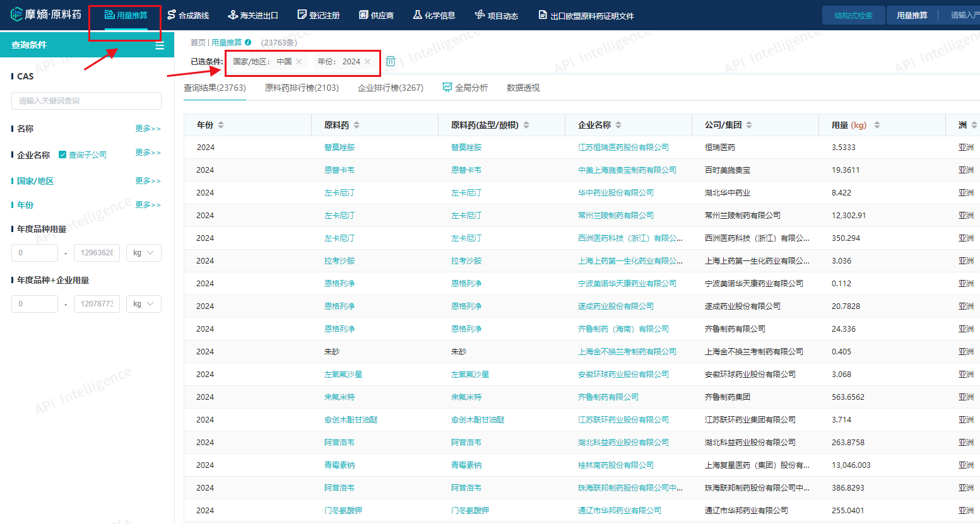This screenshot has height=524, width=980.
Task: Sort the table by 企业名称 column
Action: coord(618,125)
